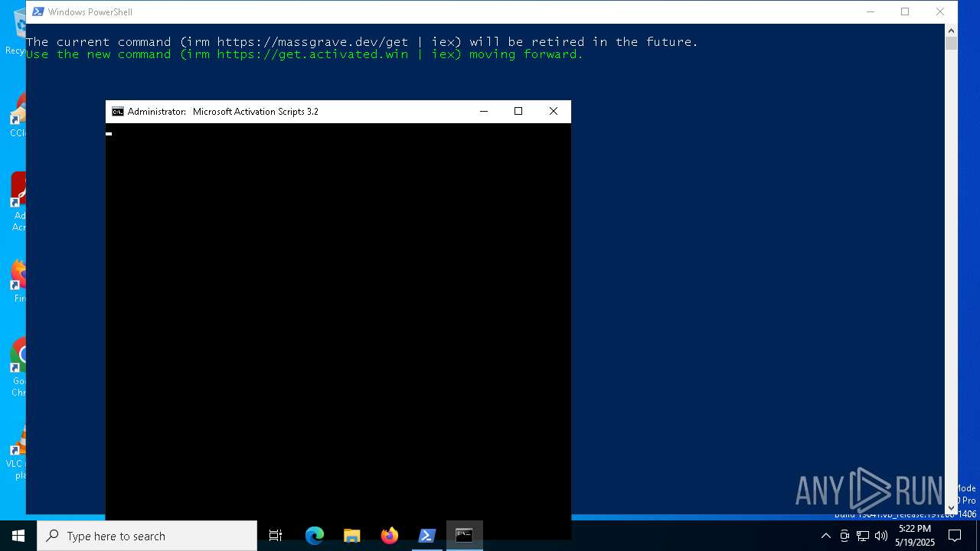This screenshot has width=980, height=551.
Task: Switch to PowerShell taskbar icon
Action: click(x=426, y=536)
